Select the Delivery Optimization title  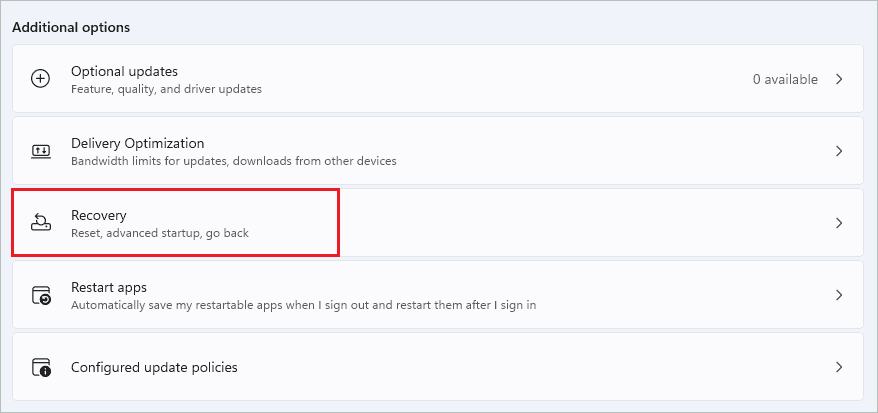click(137, 143)
